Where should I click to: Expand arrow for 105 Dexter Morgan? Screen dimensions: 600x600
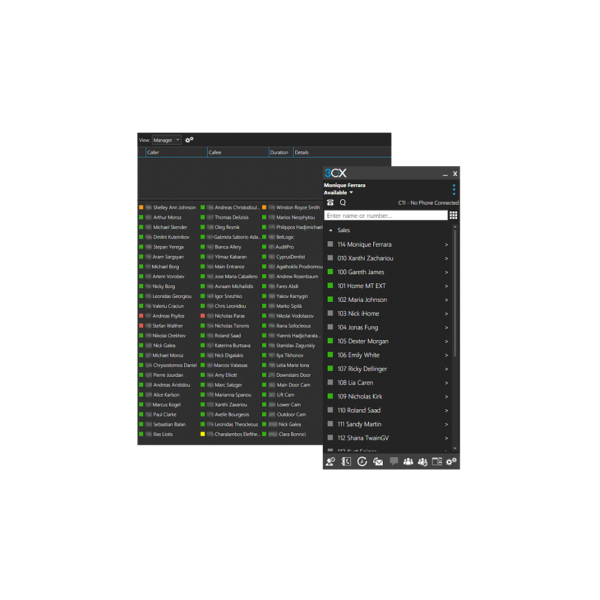pyautogui.click(x=446, y=341)
